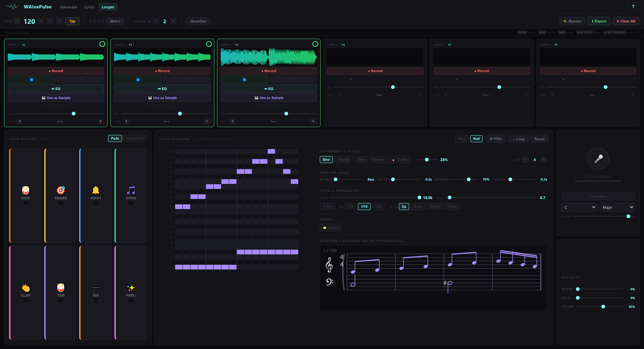Enable the Arp arpeggiator
This screenshot has width=644, height=349.
327,206
